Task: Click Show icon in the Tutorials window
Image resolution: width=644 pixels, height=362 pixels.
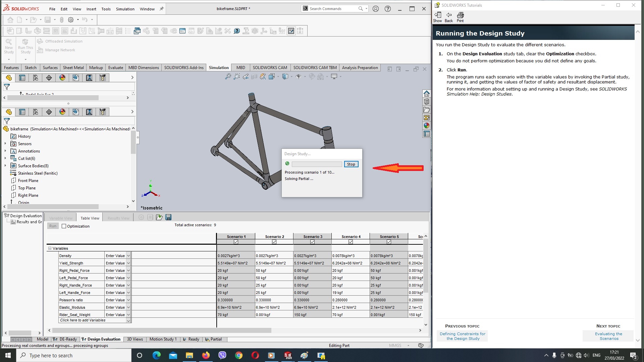Action: point(437,17)
